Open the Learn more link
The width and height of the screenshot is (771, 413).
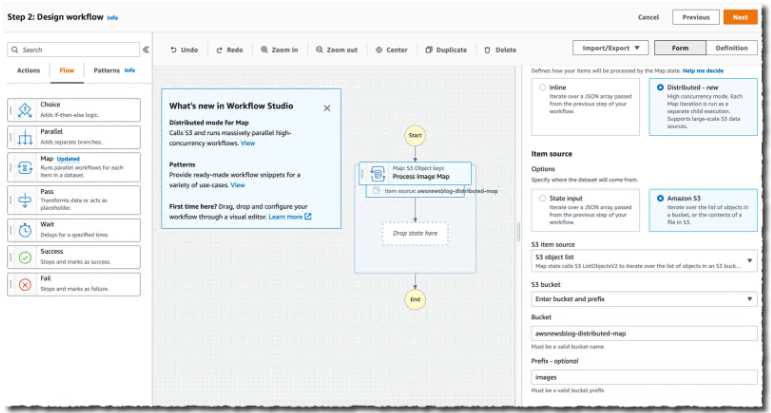point(289,216)
